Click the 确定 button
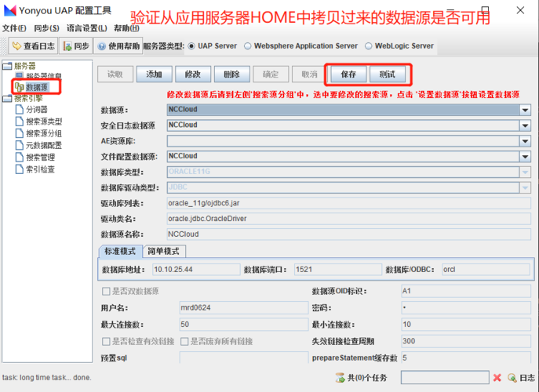Viewport: 539px width, 392px height. coord(271,74)
